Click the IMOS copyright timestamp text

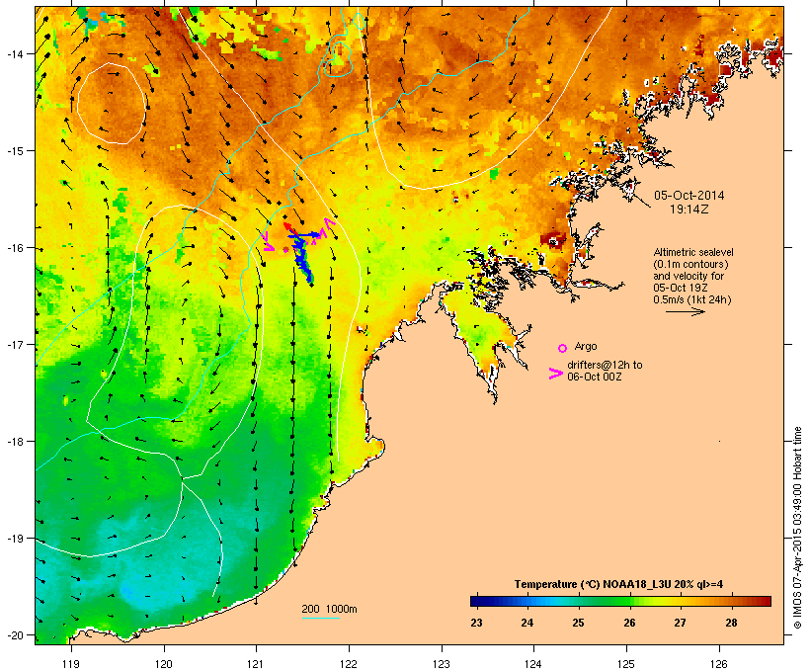pyautogui.click(x=797, y=528)
